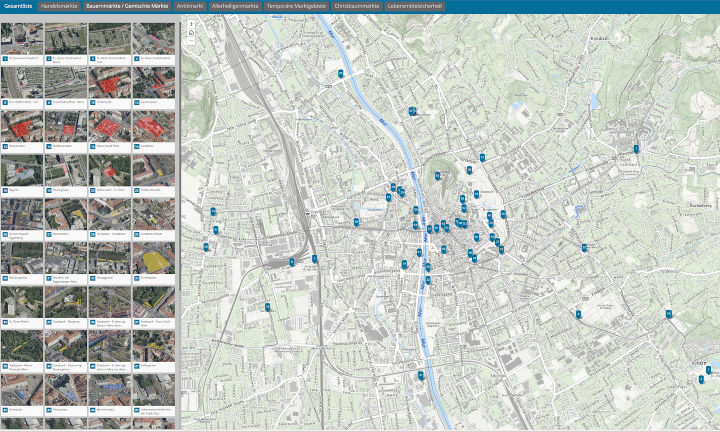Click the map marker on Schlossberg hill
This screenshot has width=720, height=432.
437,176
